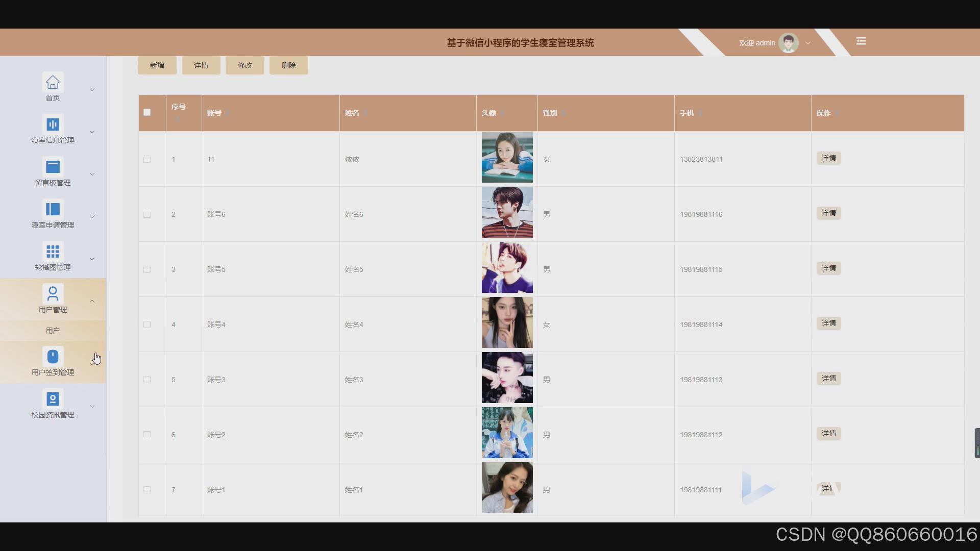Image resolution: width=980 pixels, height=551 pixels.
Task: Click the admin avatar icon
Action: pyautogui.click(x=789, y=43)
